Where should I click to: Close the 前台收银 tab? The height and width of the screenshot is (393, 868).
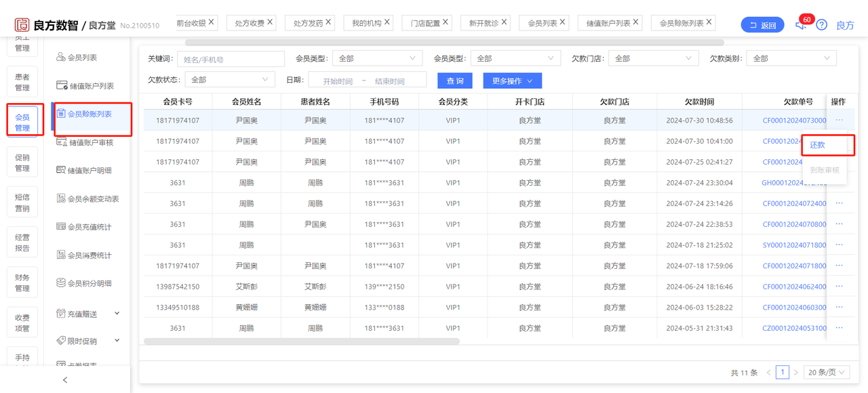click(x=211, y=22)
